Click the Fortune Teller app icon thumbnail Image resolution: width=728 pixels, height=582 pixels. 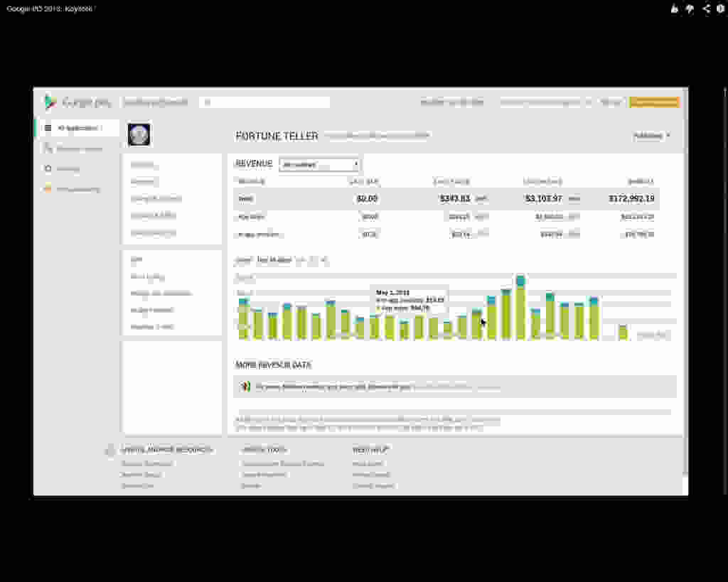[x=139, y=135]
